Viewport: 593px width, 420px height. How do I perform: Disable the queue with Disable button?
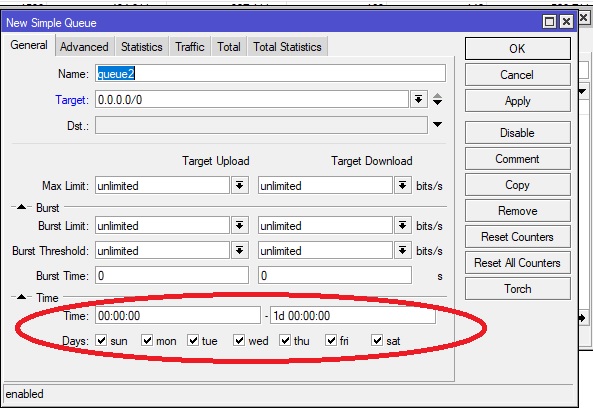point(517,133)
